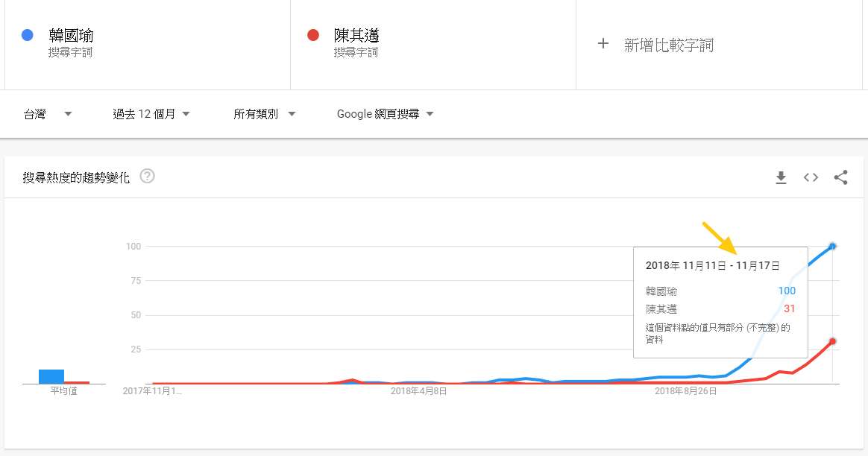868x456 pixels.
Task: Open the Google 網頁搜尋 search type dropdown
Action: point(385,114)
